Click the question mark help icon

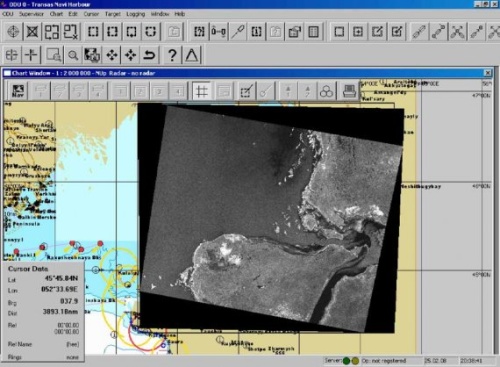(172, 55)
